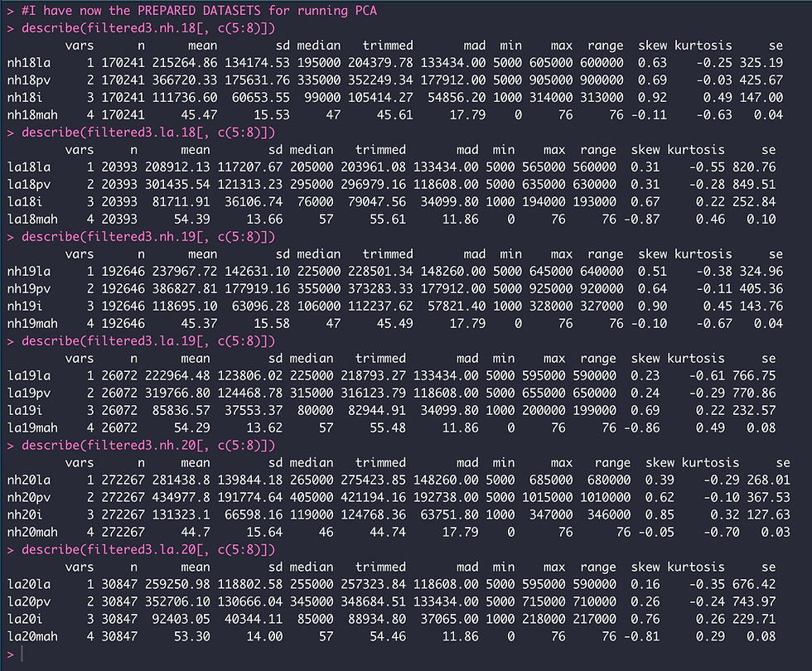Click row label nh20pv
Viewport: 812px width, 671px height.
pyautogui.click(x=29, y=498)
